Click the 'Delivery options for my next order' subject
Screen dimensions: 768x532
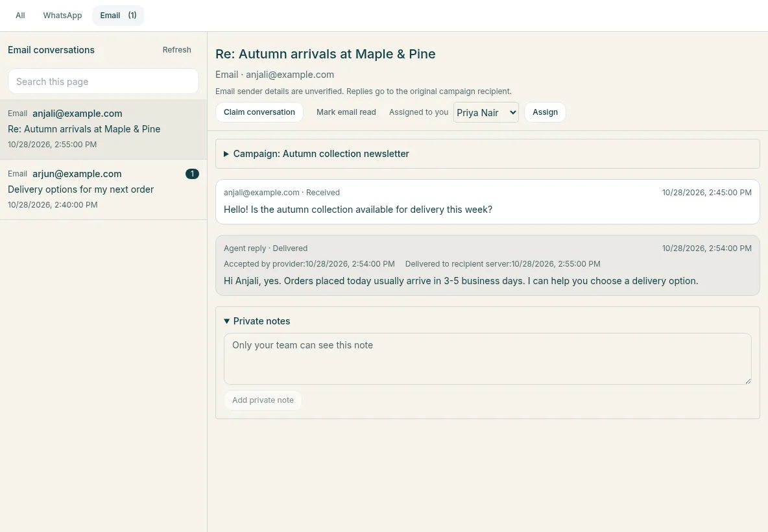[x=81, y=189]
